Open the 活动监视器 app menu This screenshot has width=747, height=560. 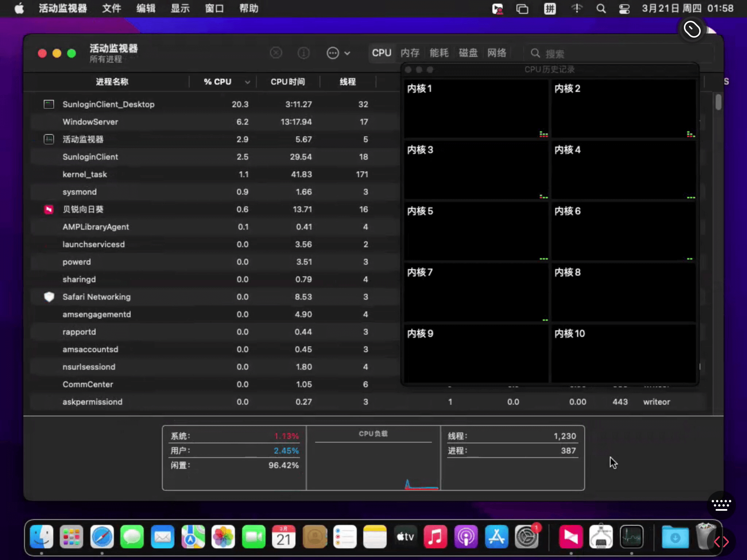pos(63,8)
